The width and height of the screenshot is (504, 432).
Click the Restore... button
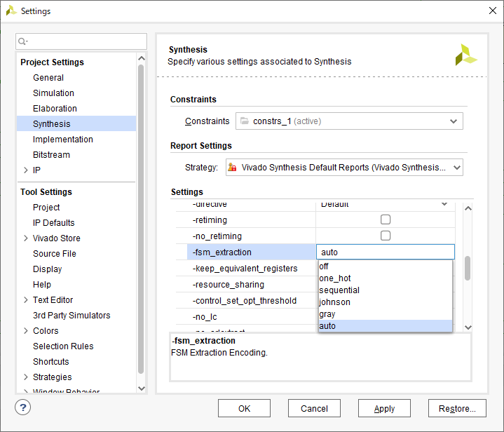457,408
